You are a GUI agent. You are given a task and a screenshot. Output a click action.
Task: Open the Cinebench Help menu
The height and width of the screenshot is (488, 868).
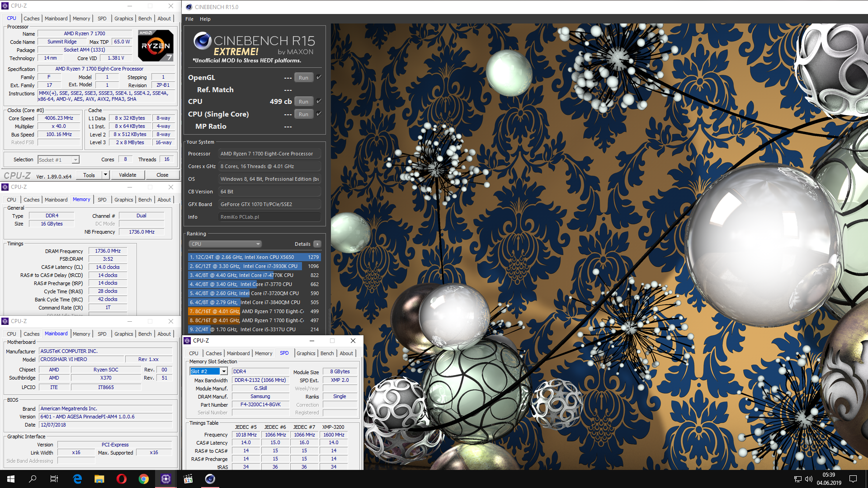click(205, 19)
